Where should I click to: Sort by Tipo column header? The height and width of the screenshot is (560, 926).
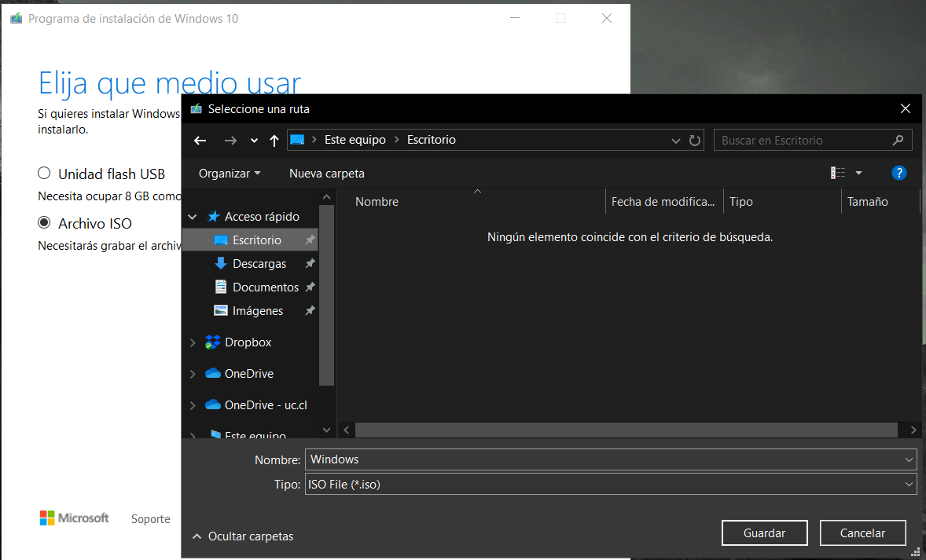(x=740, y=202)
